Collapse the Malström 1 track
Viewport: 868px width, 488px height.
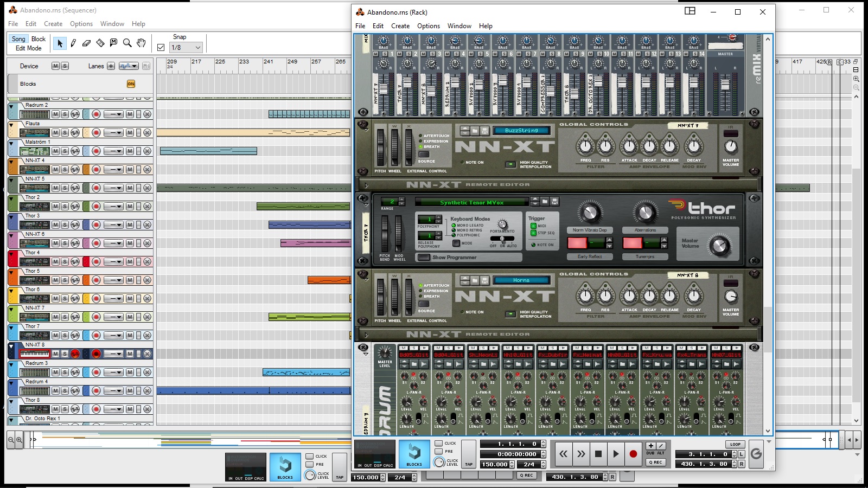point(11,144)
